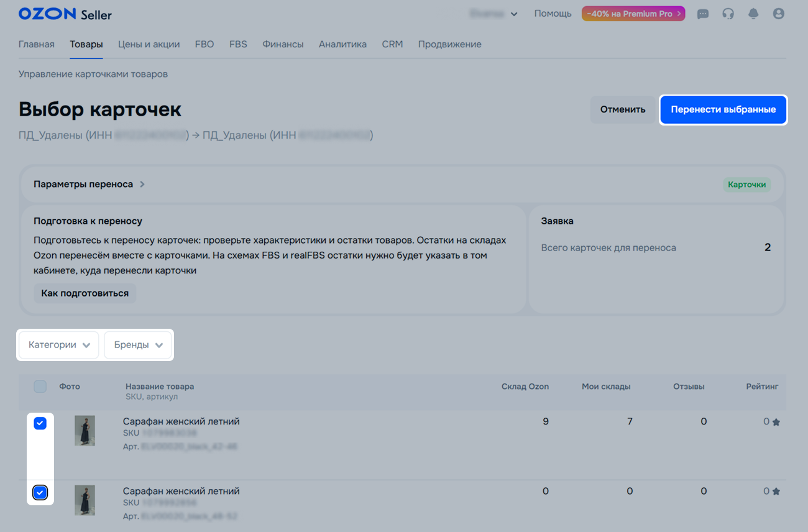Switch to the Цены и акции tab
This screenshot has height=532, width=808.
(149, 44)
